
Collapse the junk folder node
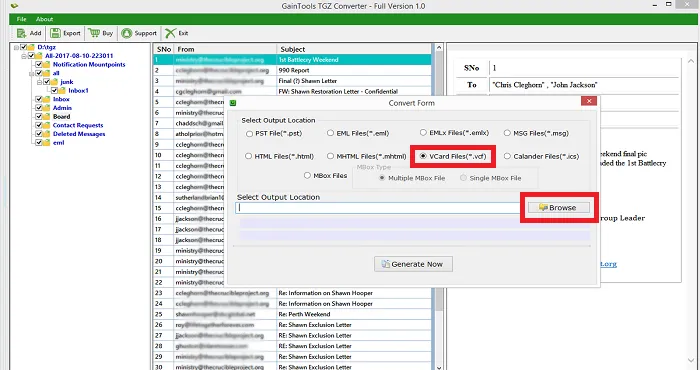click(x=39, y=82)
